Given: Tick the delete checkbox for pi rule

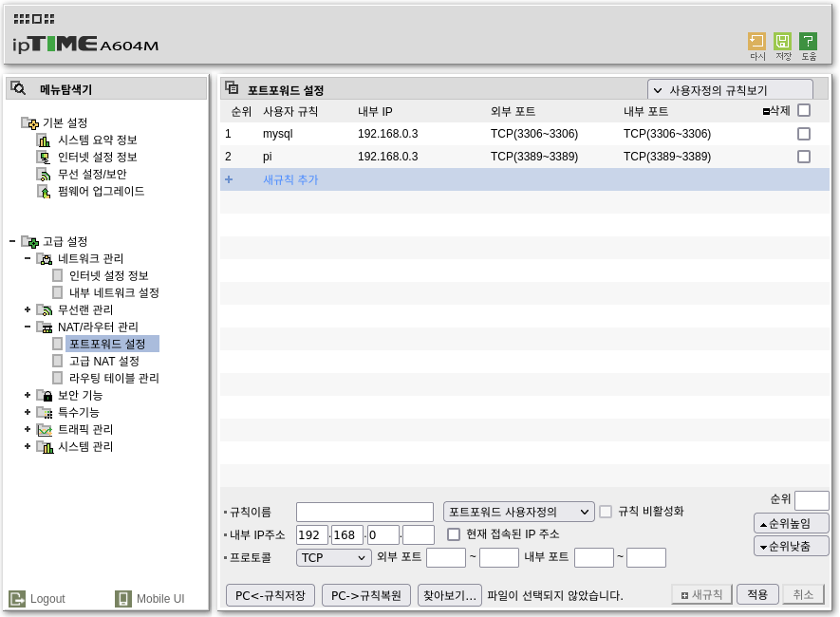Looking at the screenshot, I should [x=804, y=157].
